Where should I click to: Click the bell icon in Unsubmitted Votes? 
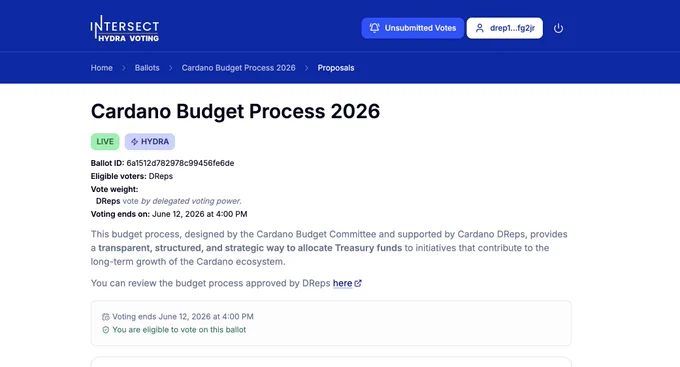click(x=374, y=28)
